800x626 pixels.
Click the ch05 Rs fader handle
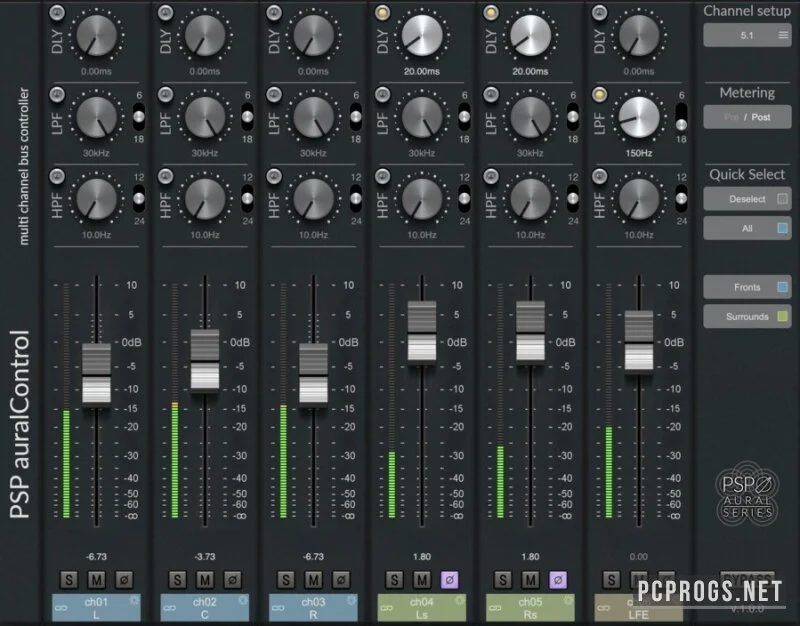point(531,333)
